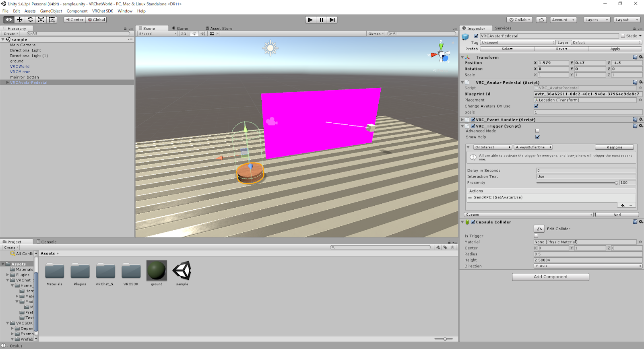The height and width of the screenshot is (349, 644).
Task: Disable the VRC_Trigger script checkbox
Action: (473, 126)
